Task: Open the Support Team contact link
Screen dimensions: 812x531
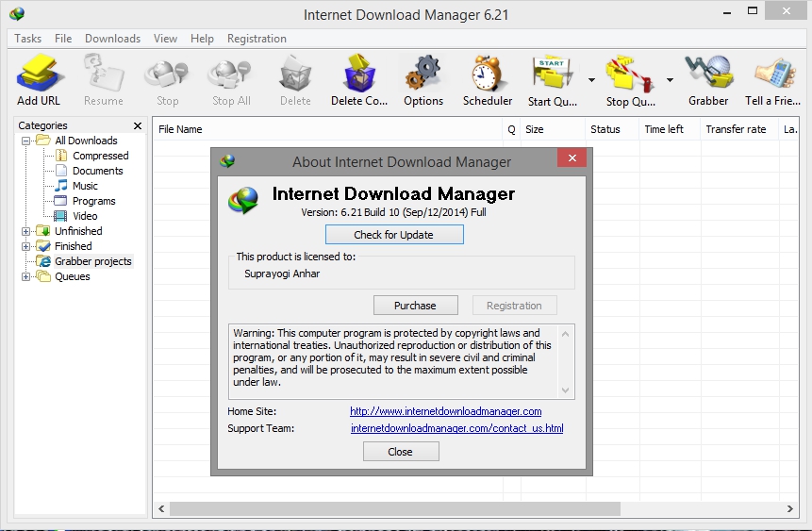Action: (456, 428)
